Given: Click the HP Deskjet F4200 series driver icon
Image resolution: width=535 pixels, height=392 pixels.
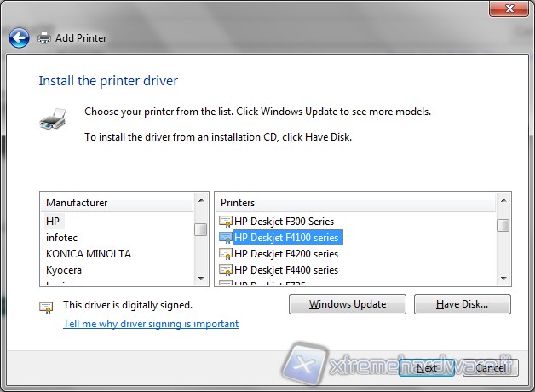Looking at the screenshot, I should click(x=226, y=254).
